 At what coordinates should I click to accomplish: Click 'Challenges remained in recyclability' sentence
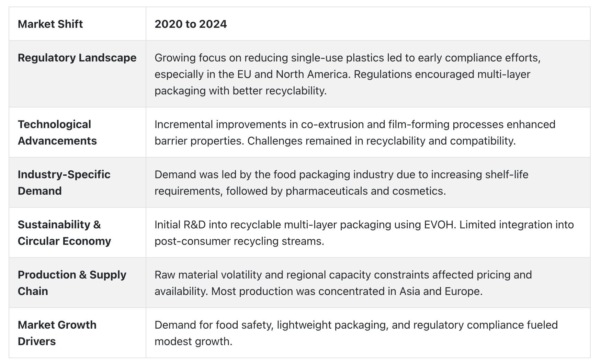[x=382, y=141]
